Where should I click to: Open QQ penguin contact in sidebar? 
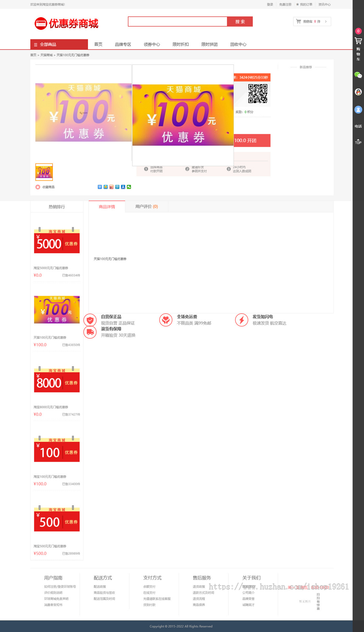(x=358, y=92)
